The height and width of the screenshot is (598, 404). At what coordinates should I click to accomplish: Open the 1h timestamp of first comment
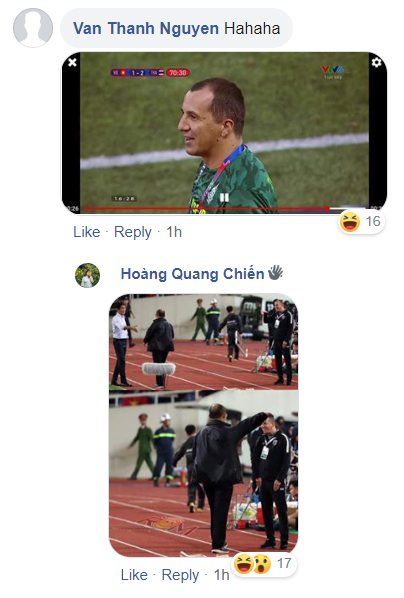pos(174,232)
